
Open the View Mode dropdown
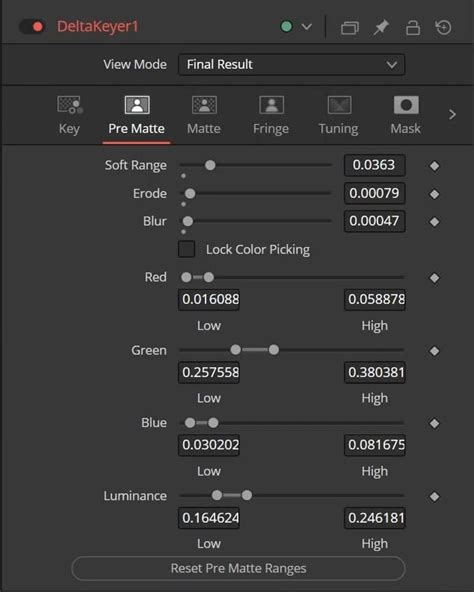(x=292, y=65)
